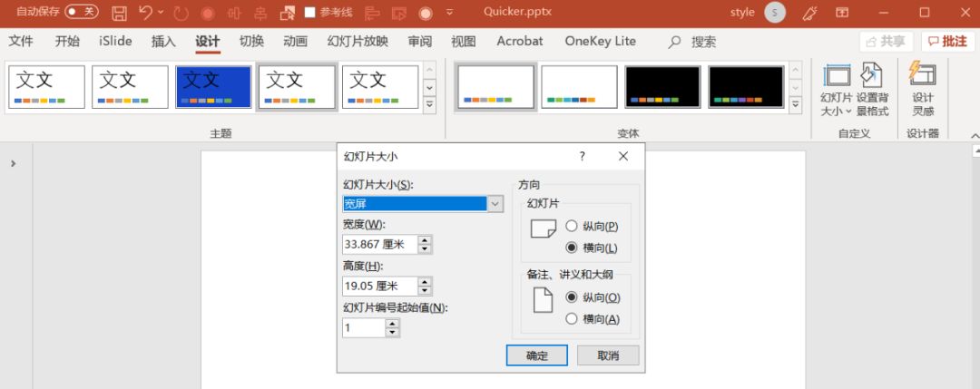Viewport: 980px width, 389px height.
Task: Click the Redo icon in title bar
Action: pyautogui.click(x=181, y=13)
